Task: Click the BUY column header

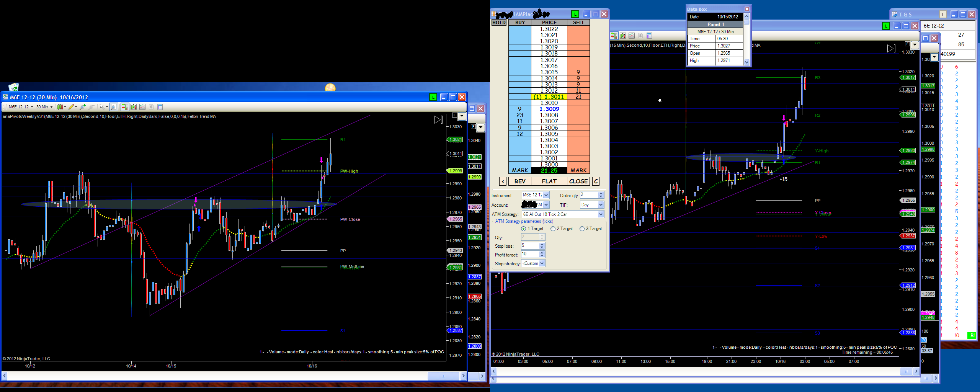Action: pyautogui.click(x=520, y=23)
